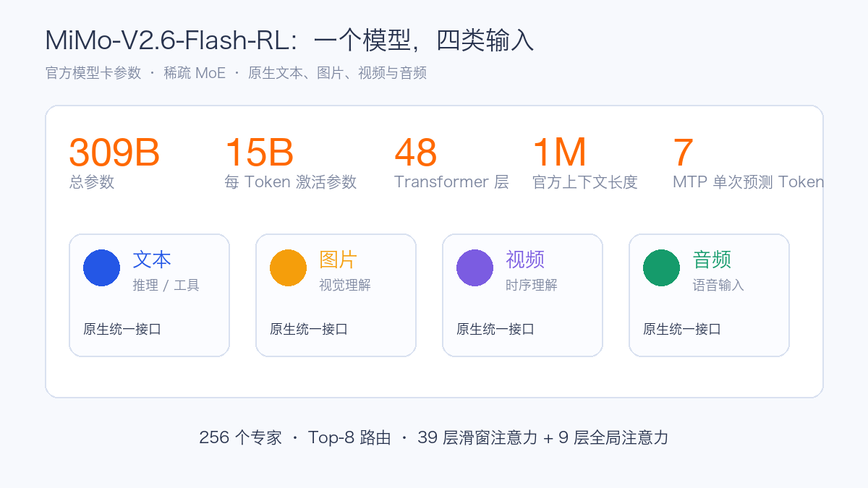Select the 文本 card heading

point(152,259)
